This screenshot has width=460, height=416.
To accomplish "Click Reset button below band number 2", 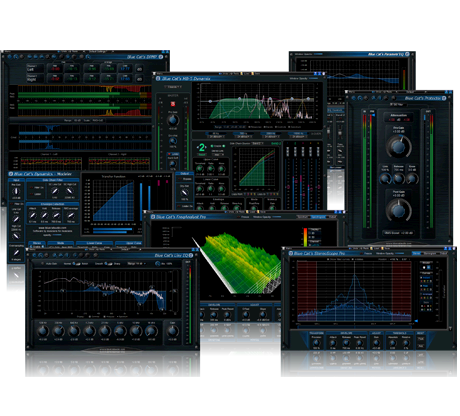I will tap(202, 154).
